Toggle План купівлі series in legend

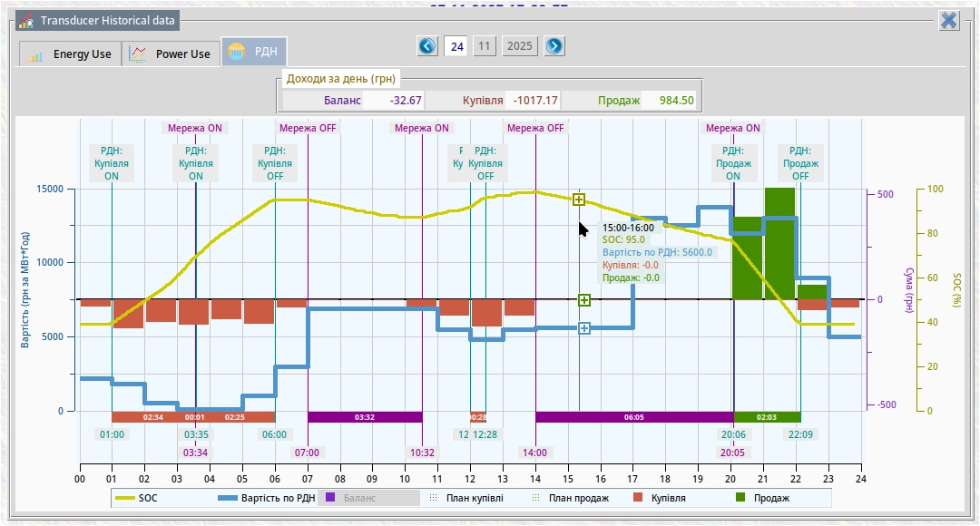click(x=465, y=498)
